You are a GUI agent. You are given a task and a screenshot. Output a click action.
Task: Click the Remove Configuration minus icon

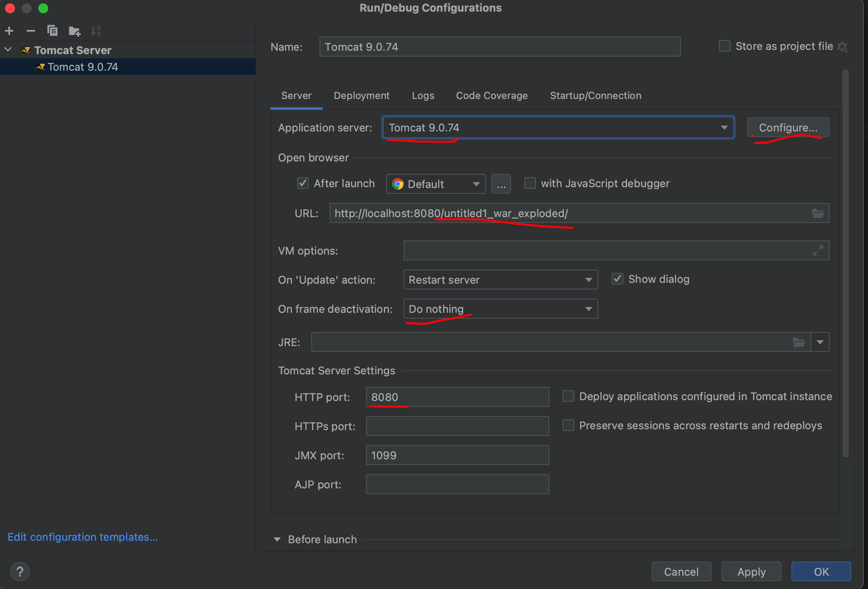click(x=30, y=31)
